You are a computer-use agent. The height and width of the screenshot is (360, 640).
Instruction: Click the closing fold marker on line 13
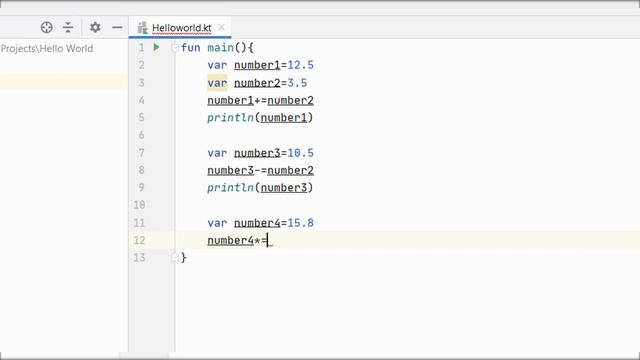(174, 258)
